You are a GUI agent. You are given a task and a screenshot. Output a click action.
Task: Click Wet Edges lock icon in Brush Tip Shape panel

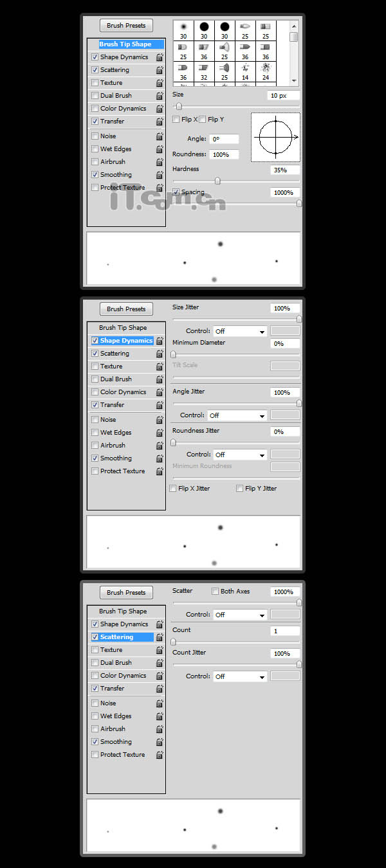tap(159, 149)
